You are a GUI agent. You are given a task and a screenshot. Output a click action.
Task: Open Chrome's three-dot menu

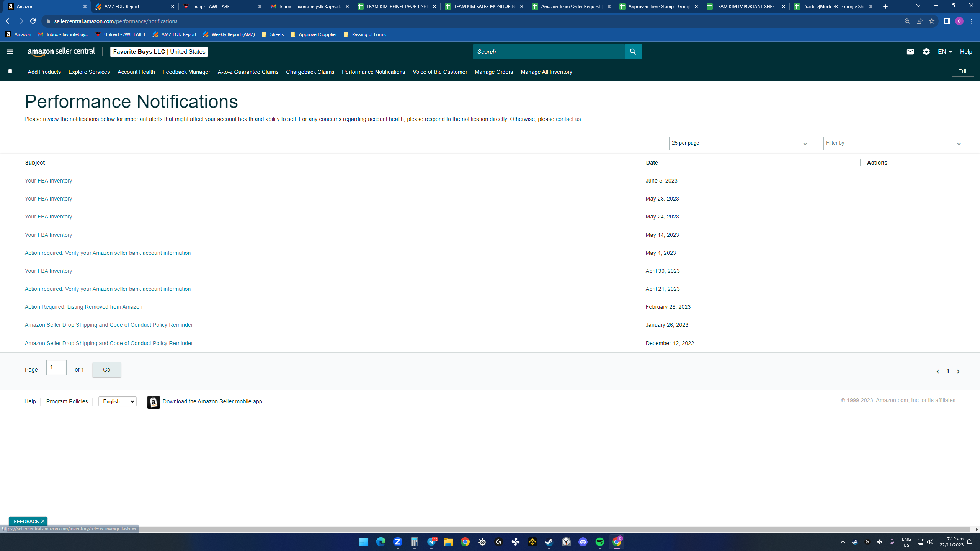(972, 21)
